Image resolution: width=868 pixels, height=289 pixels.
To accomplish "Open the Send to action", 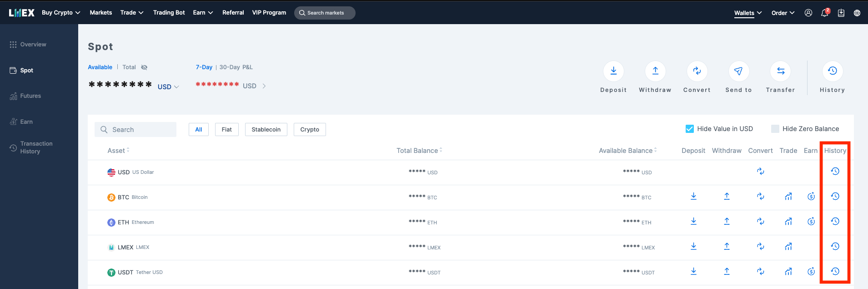I will coord(738,71).
